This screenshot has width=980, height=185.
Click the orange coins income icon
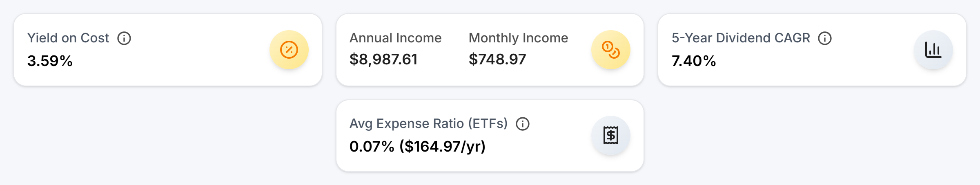611,50
